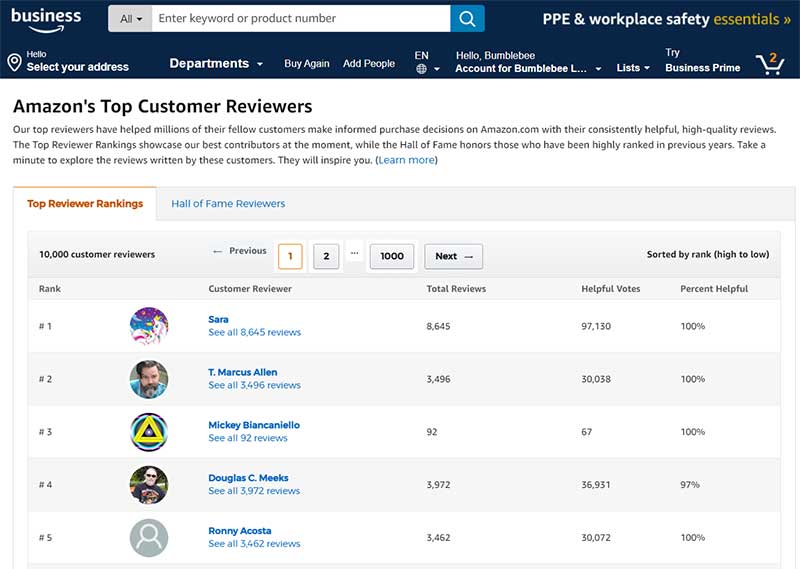Image resolution: width=800 pixels, height=569 pixels.
Task: Open the All search category dropdown
Action: point(130,18)
